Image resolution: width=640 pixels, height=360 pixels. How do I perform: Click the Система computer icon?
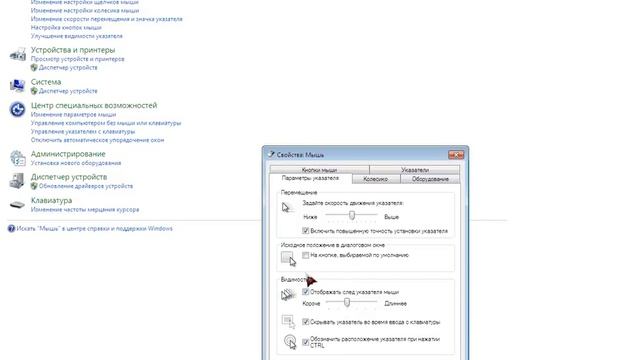tap(18, 86)
